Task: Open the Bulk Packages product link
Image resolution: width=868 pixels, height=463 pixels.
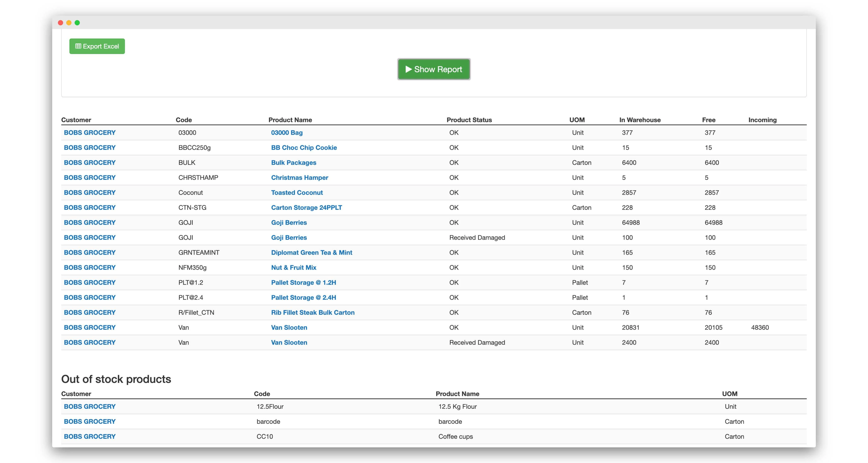Action: pyautogui.click(x=294, y=162)
